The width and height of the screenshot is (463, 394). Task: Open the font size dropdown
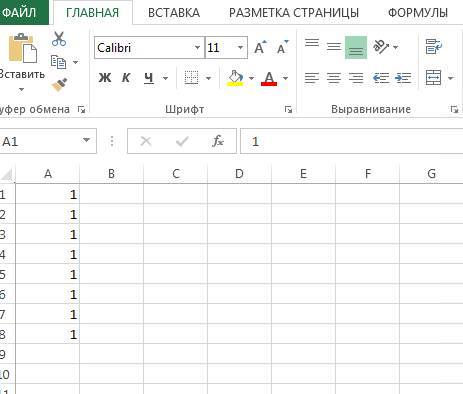coord(240,48)
